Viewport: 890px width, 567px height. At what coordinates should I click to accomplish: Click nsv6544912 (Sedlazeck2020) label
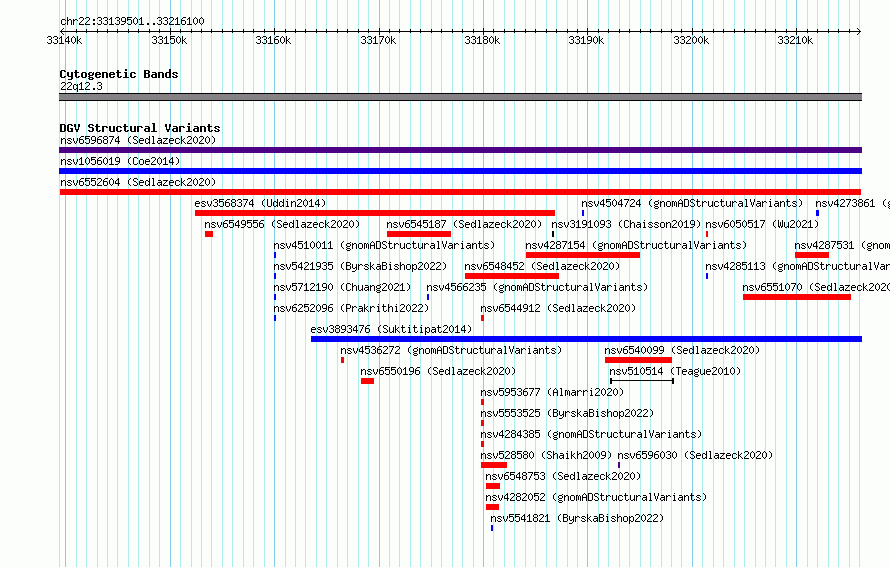click(558, 308)
